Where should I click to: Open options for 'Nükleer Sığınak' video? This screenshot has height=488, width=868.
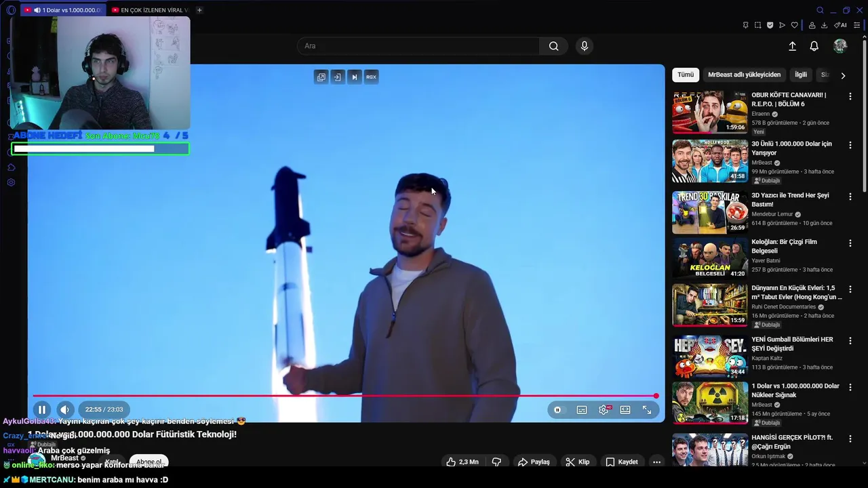point(850,387)
